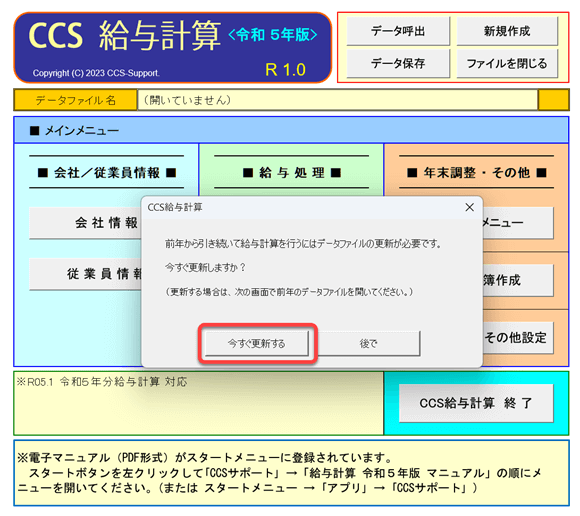
Task: Click the データ呼出 button
Action: (398, 31)
